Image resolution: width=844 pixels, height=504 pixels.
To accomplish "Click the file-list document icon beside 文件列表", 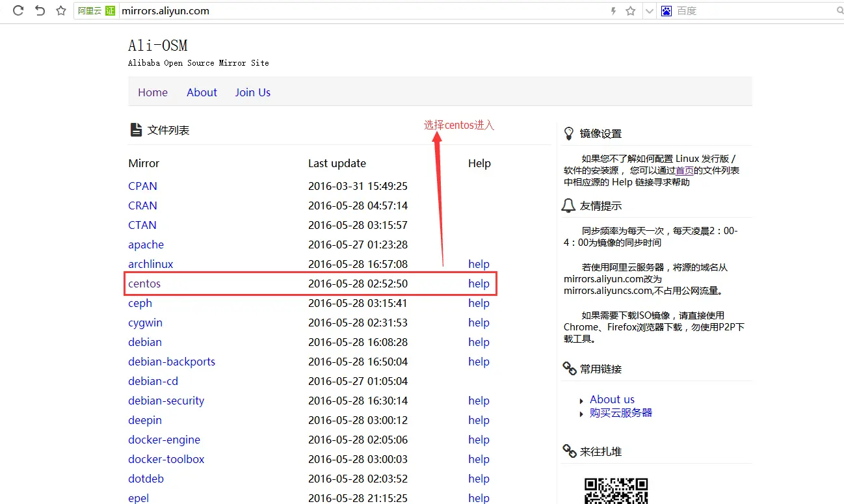I will [x=136, y=130].
